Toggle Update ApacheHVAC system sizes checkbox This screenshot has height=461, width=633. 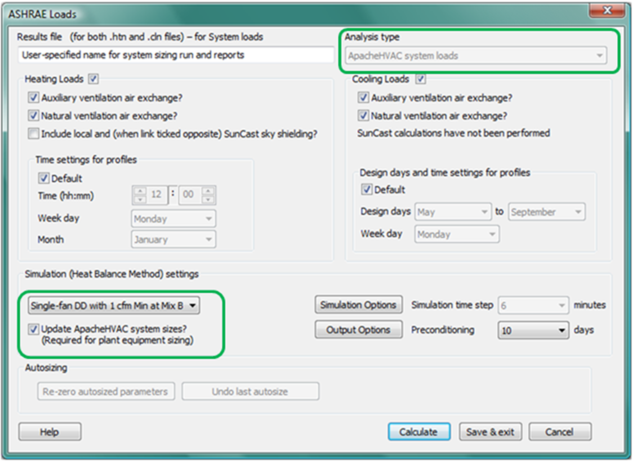[x=34, y=329]
